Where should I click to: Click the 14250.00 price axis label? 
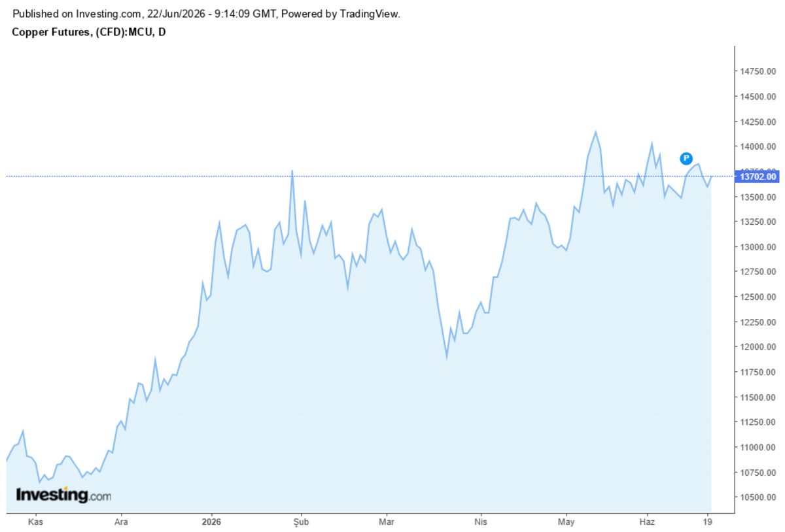pyautogui.click(x=758, y=122)
